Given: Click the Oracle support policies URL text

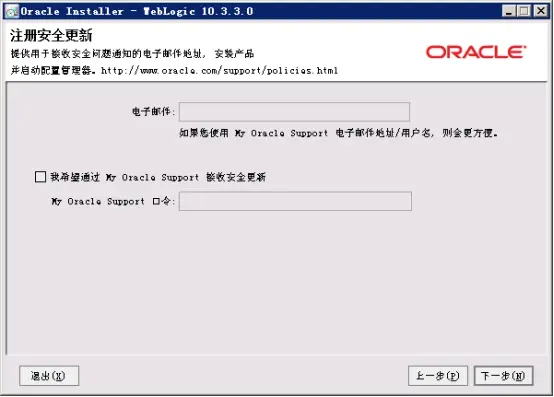Looking at the screenshot, I should [219, 71].
